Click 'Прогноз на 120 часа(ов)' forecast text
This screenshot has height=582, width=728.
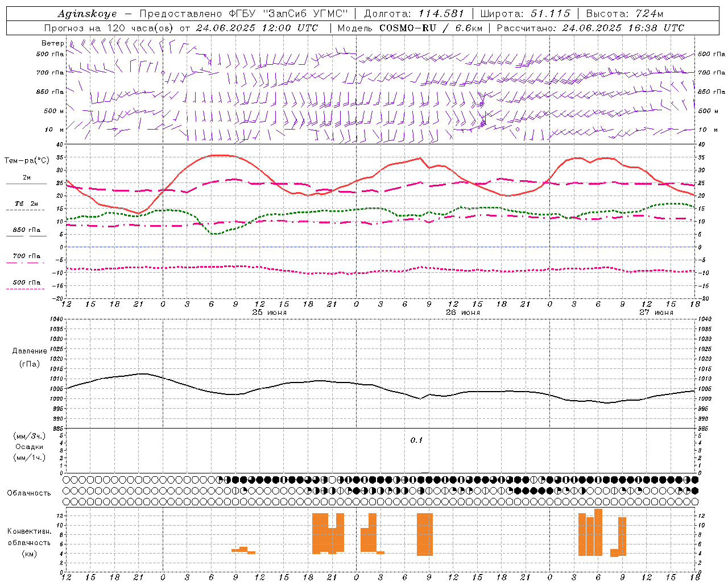(x=109, y=28)
